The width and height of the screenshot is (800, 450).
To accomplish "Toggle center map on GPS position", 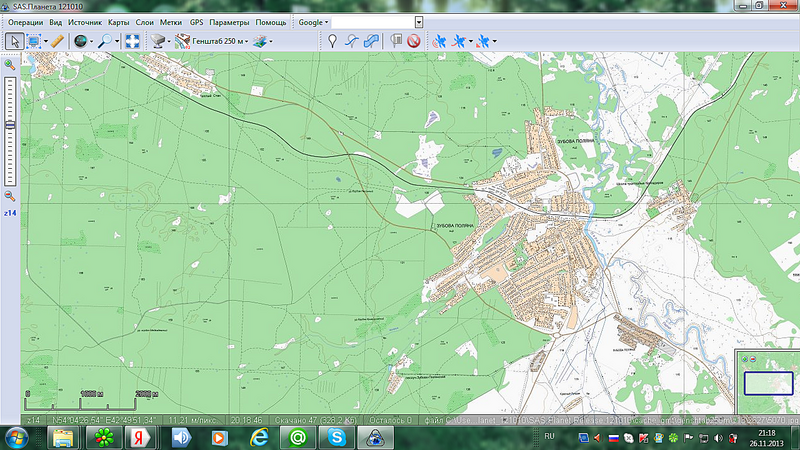I will click(483, 41).
